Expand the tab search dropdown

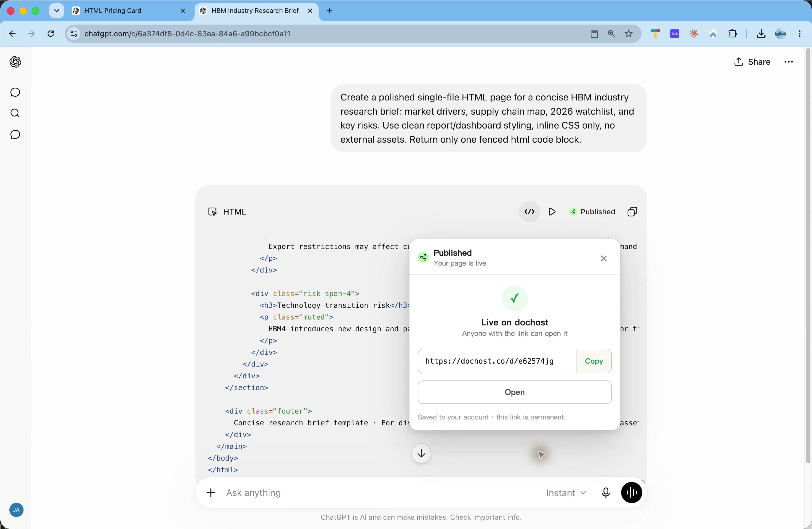coord(57,11)
